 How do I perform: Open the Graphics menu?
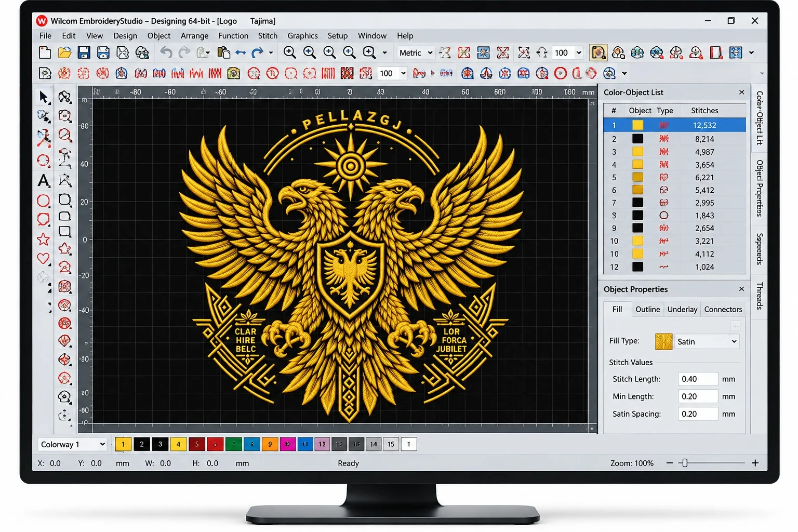(x=302, y=36)
